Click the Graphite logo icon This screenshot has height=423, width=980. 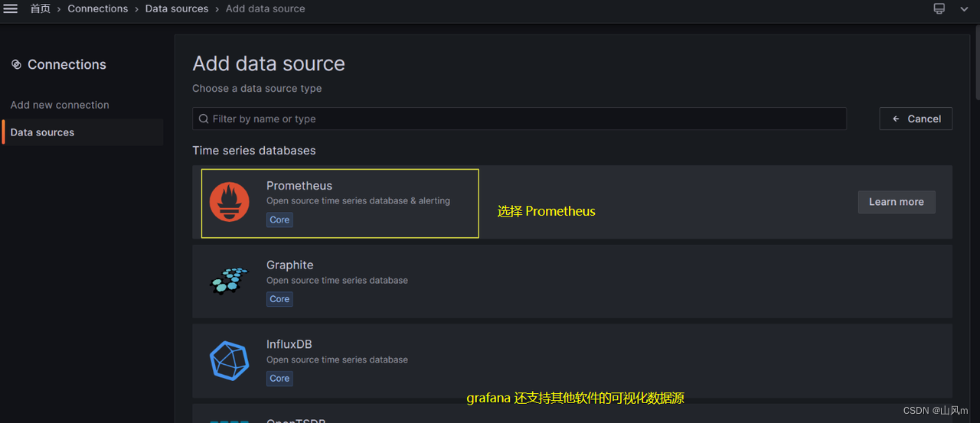229,281
